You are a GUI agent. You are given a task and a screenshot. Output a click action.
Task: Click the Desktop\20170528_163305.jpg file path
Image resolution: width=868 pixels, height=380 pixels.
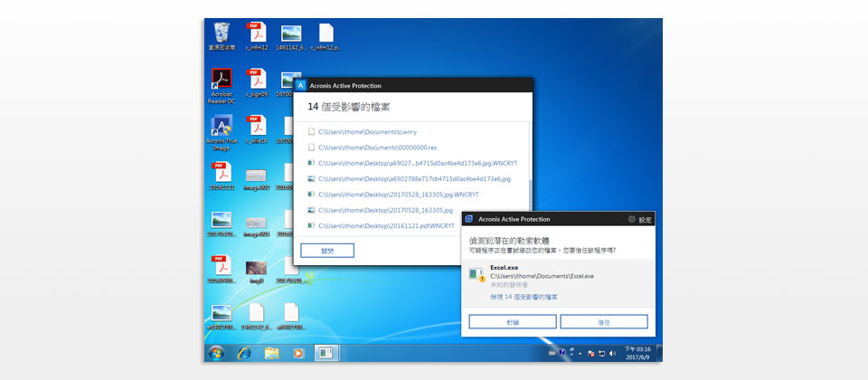(x=385, y=210)
